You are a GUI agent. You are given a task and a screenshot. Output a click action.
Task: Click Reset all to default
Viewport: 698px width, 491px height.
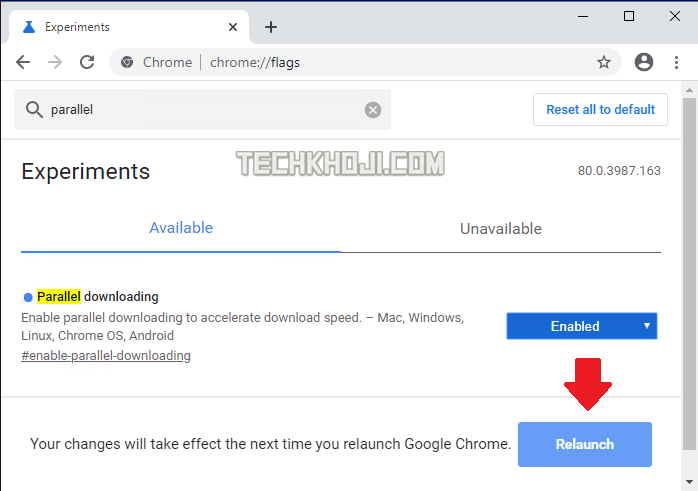[x=600, y=110]
